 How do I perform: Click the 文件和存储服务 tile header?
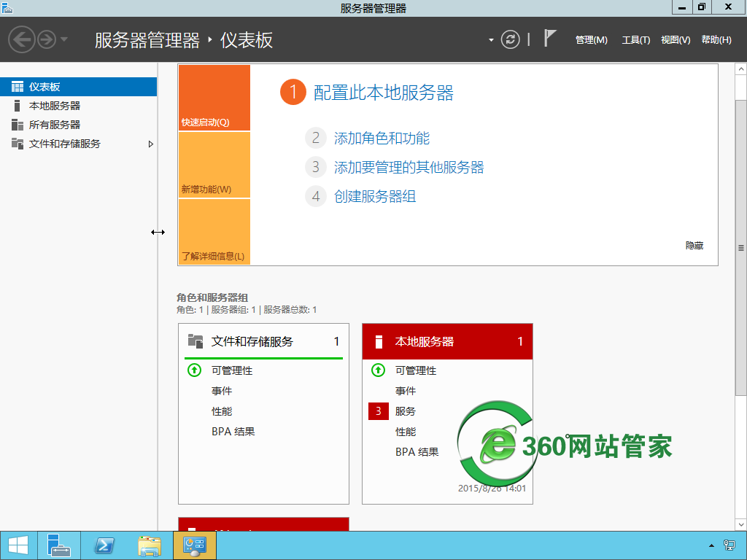tap(263, 341)
